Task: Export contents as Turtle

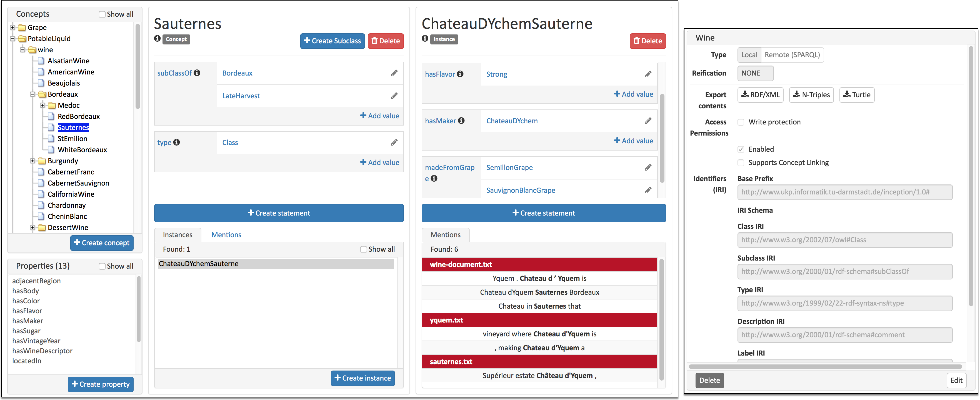Action: tap(856, 95)
